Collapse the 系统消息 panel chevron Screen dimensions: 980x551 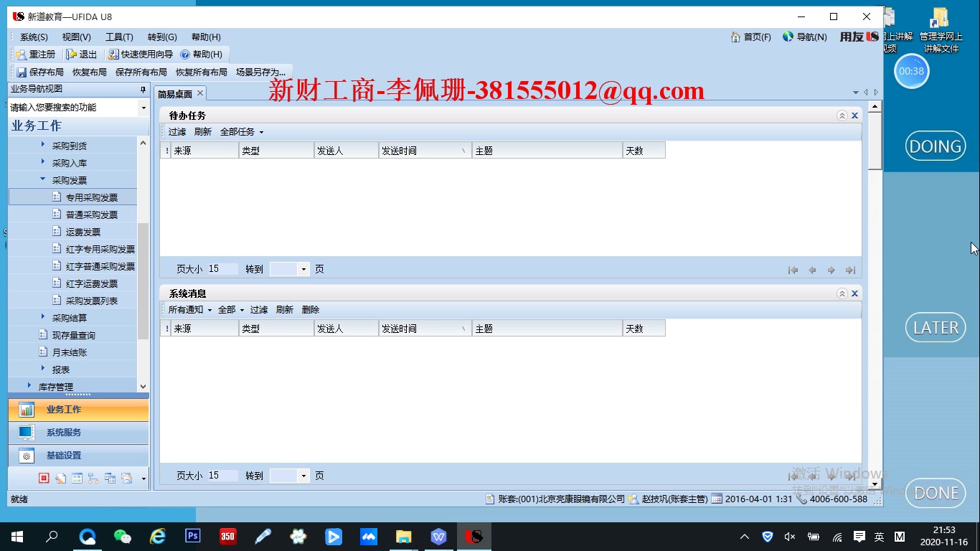coord(842,293)
